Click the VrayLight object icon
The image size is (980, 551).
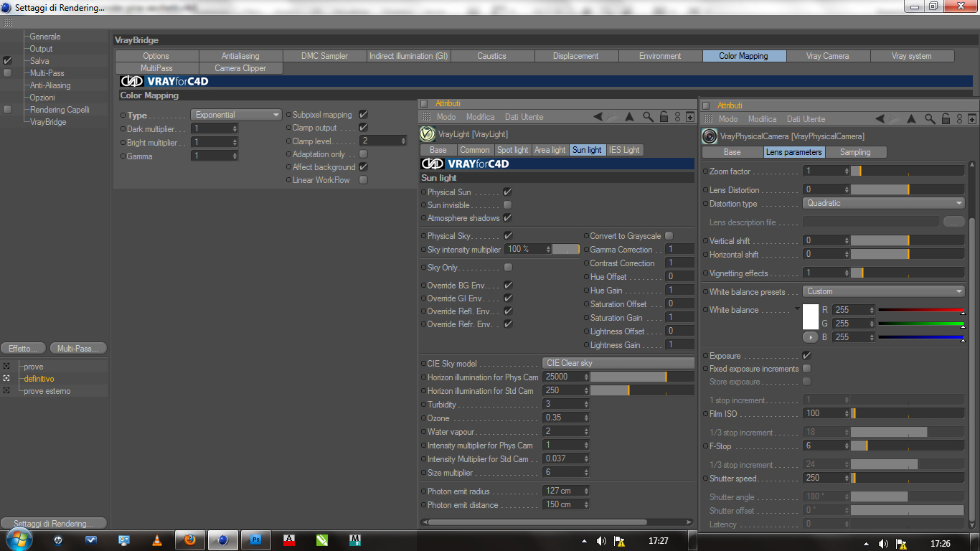[428, 134]
